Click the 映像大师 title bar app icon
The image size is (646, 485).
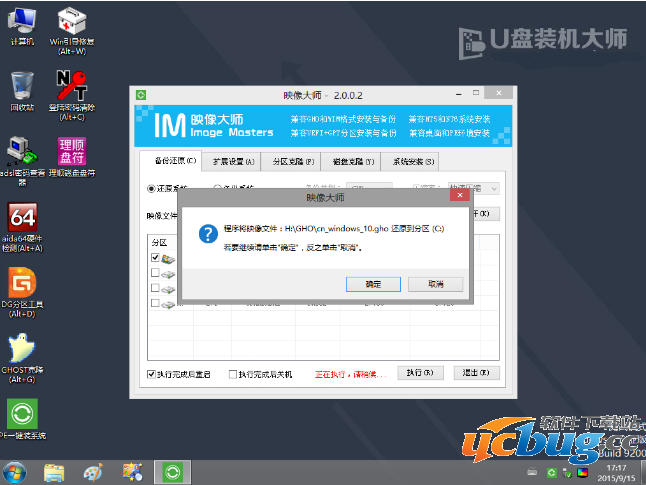[x=141, y=95]
